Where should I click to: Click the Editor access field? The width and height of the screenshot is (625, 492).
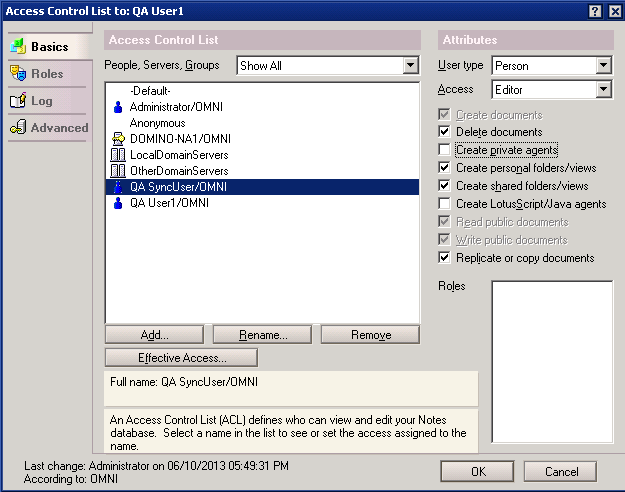coord(552,89)
